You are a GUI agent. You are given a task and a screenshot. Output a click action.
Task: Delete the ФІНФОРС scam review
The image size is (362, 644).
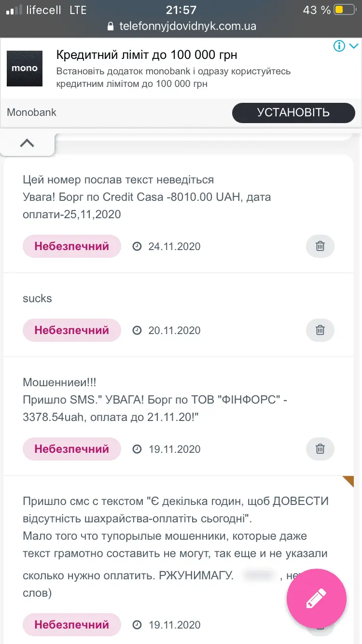coord(320,449)
